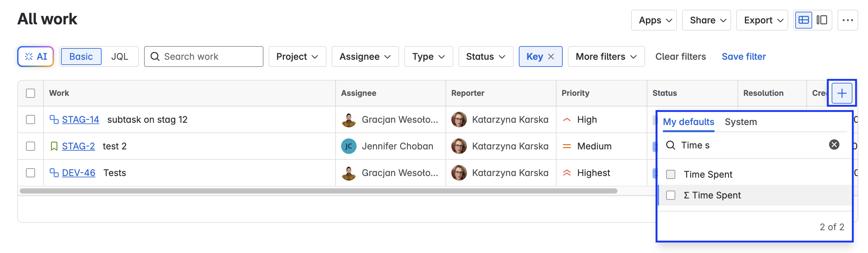
Task: Click the plus icon to add columns
Action: point(841,93)
